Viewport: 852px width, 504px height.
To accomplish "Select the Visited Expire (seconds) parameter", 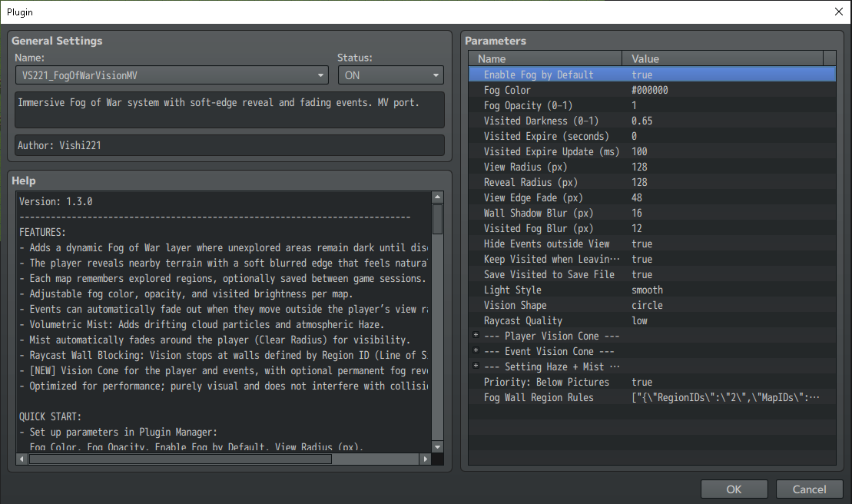I will (x=546, y=136).
